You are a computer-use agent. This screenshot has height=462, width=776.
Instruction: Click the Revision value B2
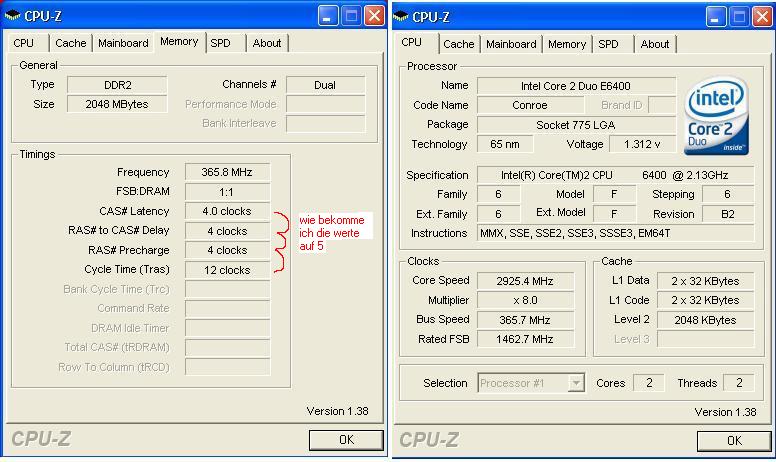pos(728,214)
